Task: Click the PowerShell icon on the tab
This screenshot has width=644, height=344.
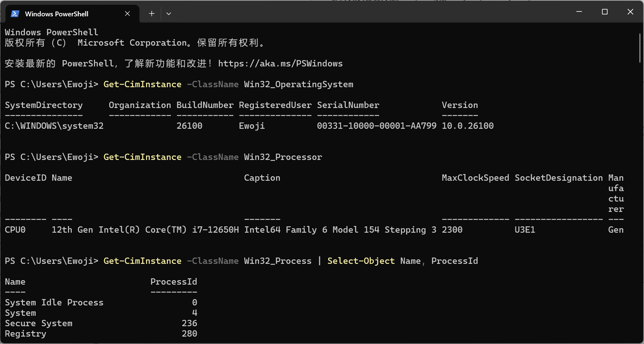Action: [x=15, y=14]
